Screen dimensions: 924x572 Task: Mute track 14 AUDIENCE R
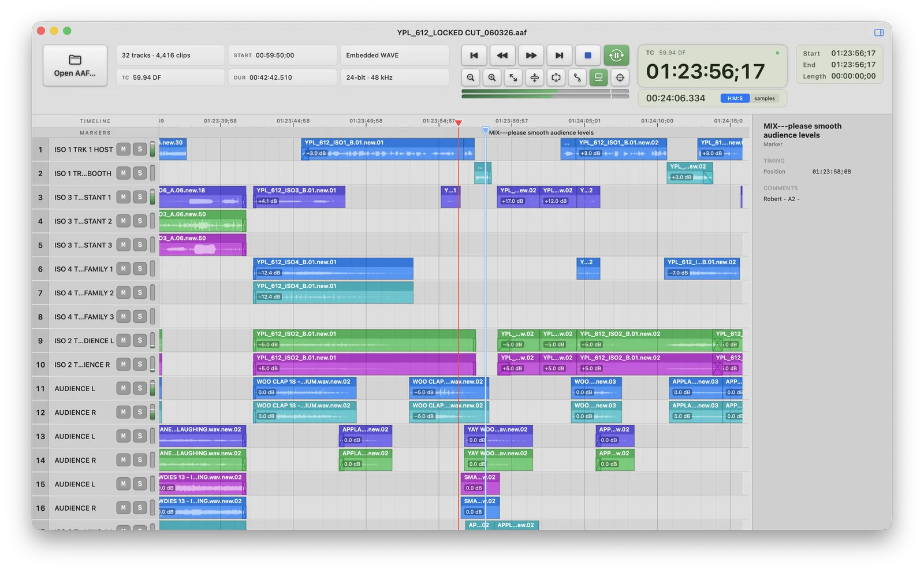pyautogui.click(x=123, y=460)
